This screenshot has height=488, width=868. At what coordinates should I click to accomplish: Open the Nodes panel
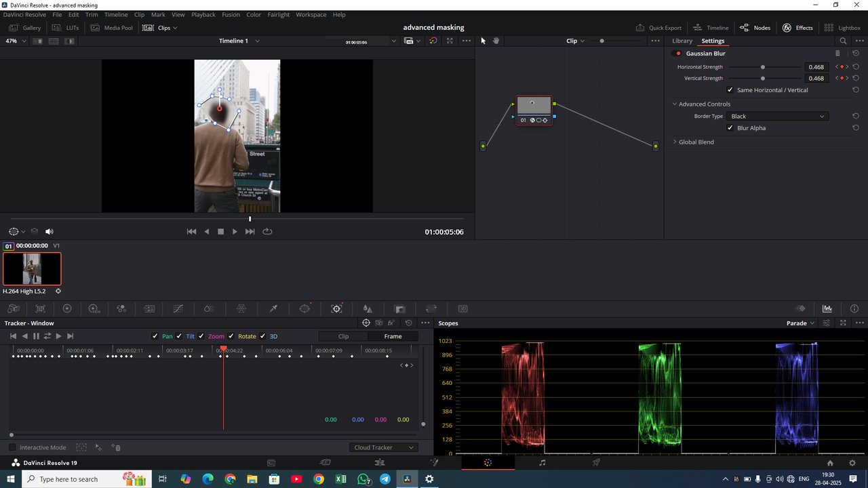(x=755, y=28)
